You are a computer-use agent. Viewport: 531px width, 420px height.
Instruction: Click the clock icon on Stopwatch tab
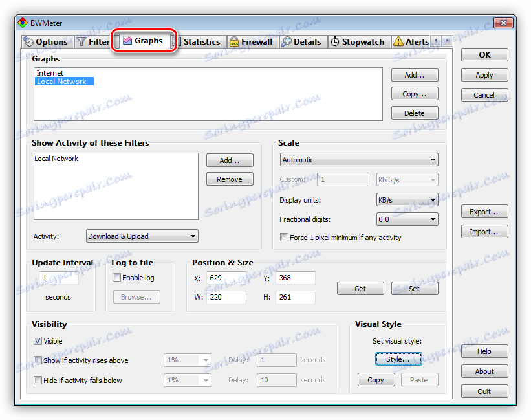pyautogui.click(x=335, y=41)
